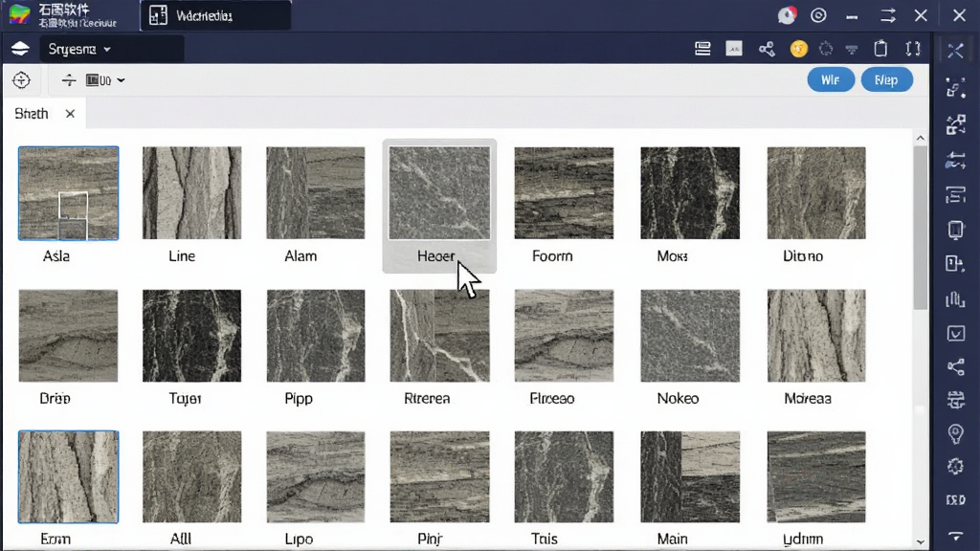The image size is (980, 551).
Task: Close the Shath tab
Action: (70, 114)
